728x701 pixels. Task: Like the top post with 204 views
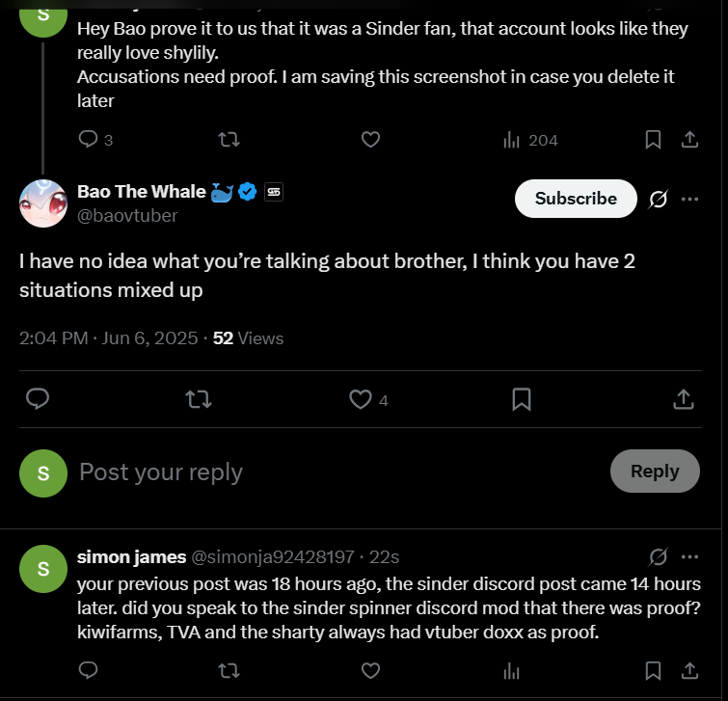tap(370, 140)
